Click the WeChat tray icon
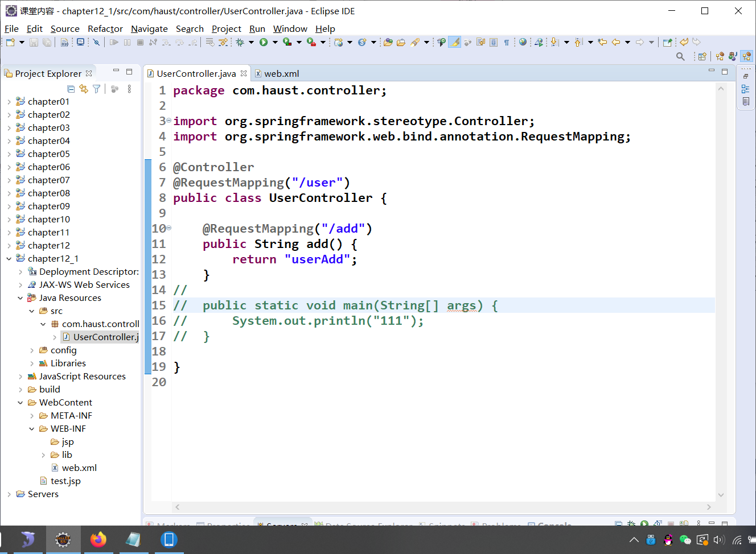The width and height of the screenshot is (756, 554). (x=685, y=540)
